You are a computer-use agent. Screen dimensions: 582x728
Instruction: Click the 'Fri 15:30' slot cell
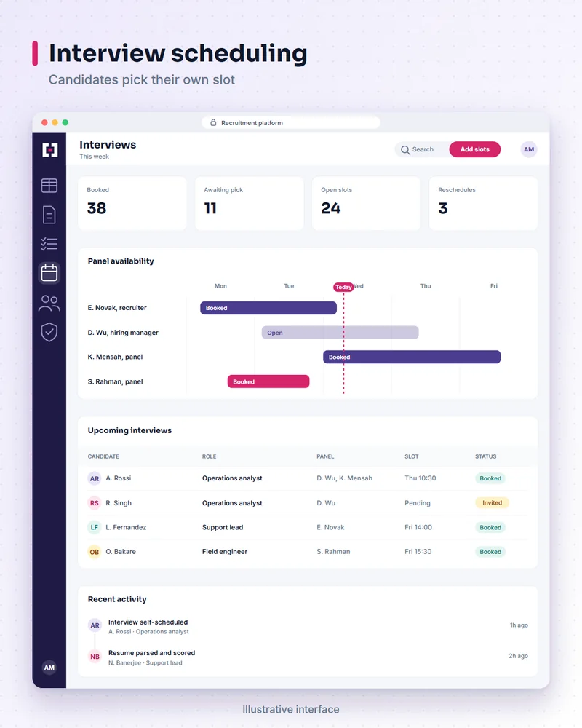[418, 552]
